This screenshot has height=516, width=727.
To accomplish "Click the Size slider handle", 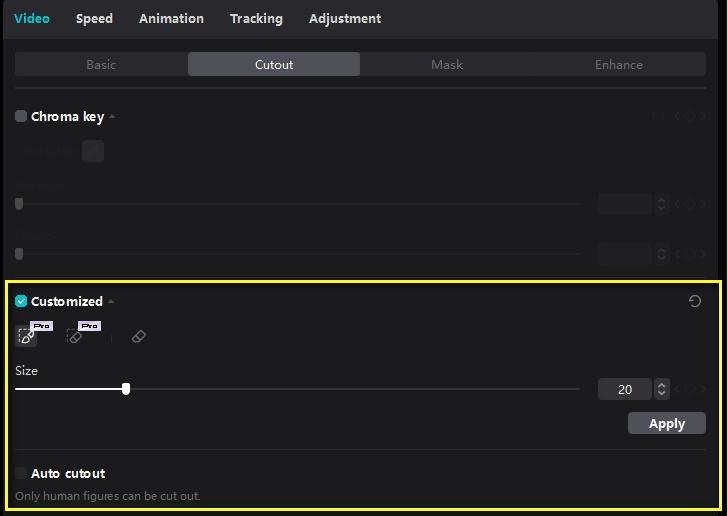I will [126, 389].
